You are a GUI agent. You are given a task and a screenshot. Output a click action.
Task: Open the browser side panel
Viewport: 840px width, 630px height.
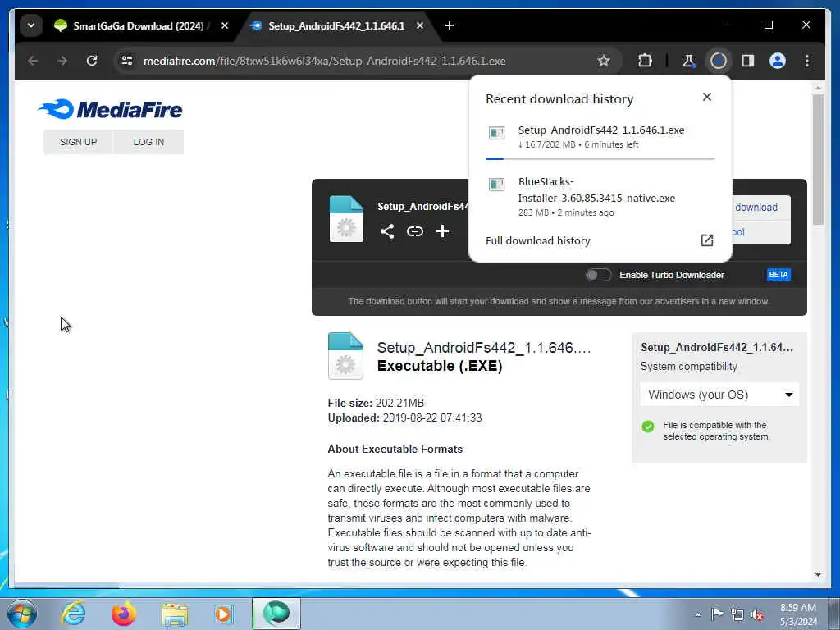(x=748, y=61)
